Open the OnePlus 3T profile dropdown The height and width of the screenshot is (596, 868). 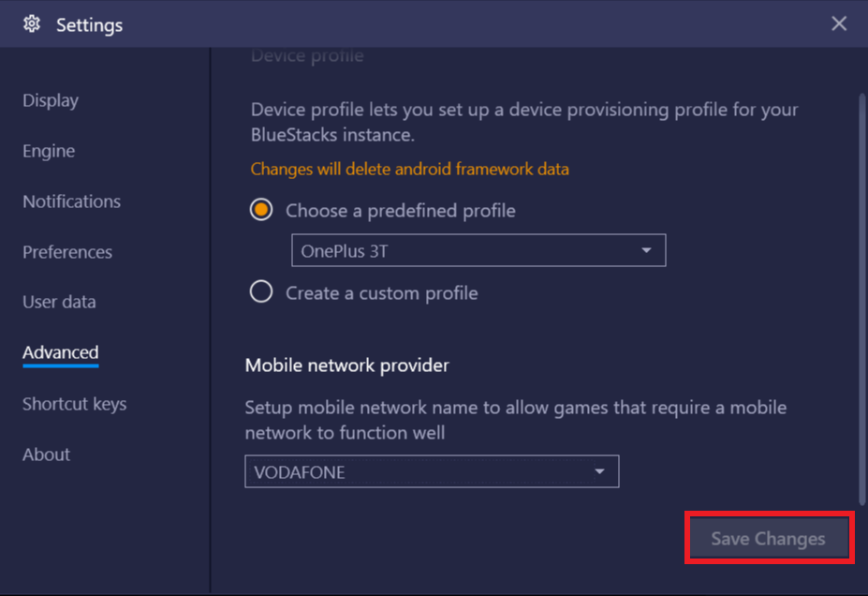coord(478,250)
